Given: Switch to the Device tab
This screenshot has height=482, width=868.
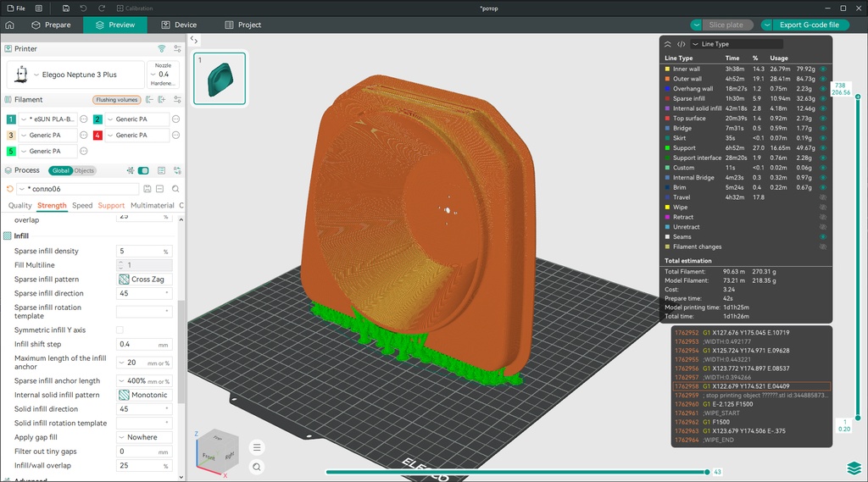Looking at the screenshot, I should tap(179, 25).
